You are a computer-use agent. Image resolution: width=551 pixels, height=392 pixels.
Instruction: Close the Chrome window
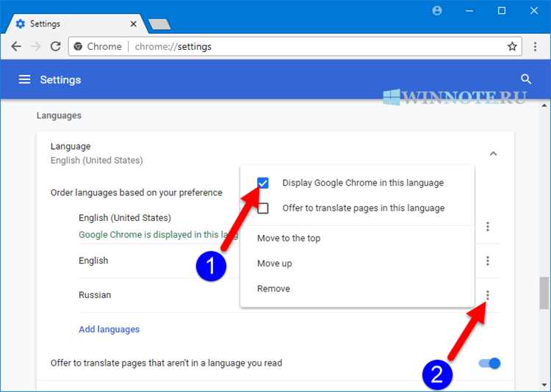[x=534, y=10]
